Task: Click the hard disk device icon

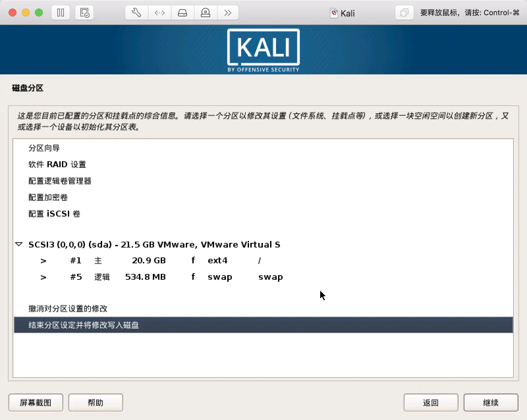Action: click(182, 13)
